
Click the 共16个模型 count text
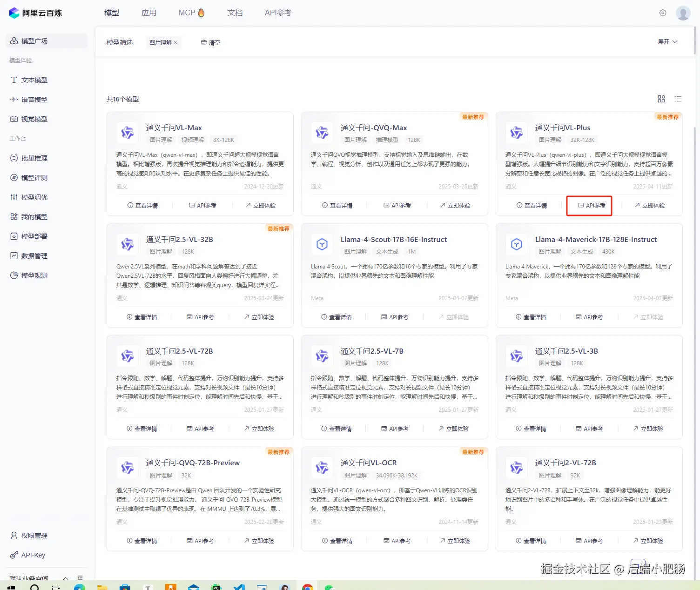[123, 99]
